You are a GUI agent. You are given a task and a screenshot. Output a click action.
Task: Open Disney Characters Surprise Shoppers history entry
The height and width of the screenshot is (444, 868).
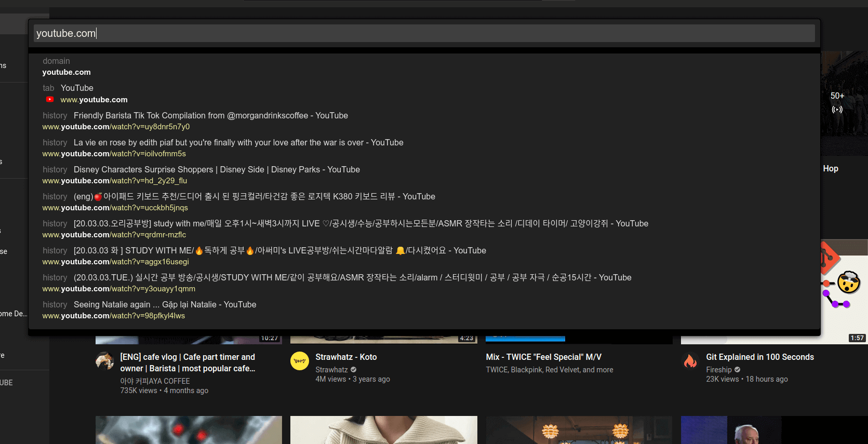[217, 169]
